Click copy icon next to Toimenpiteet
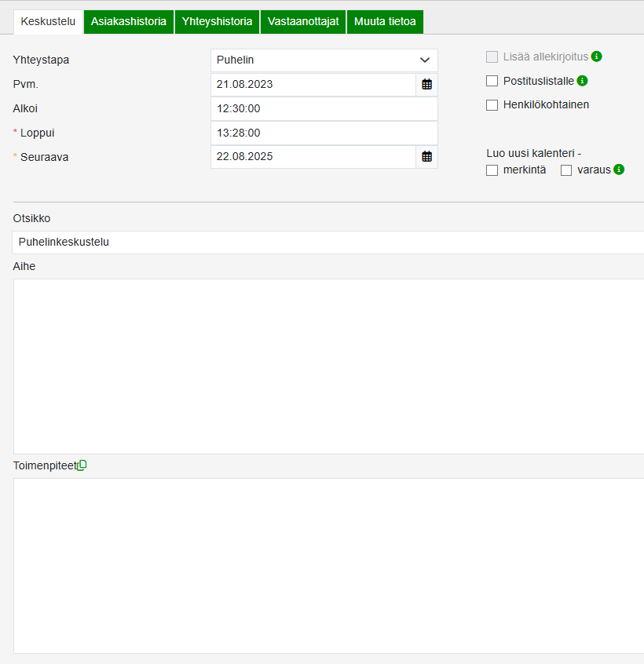644x664 pixels. pos(82,465)
